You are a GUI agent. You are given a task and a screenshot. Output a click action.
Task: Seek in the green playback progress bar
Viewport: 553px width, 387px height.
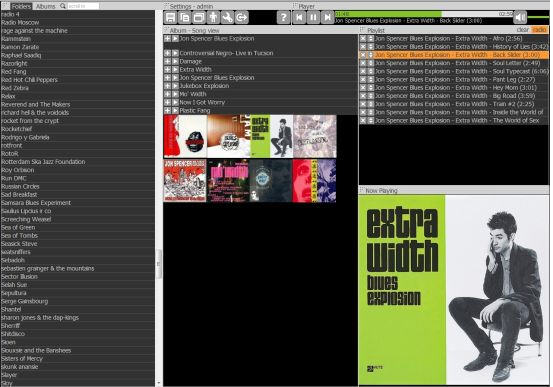[423, 14]
